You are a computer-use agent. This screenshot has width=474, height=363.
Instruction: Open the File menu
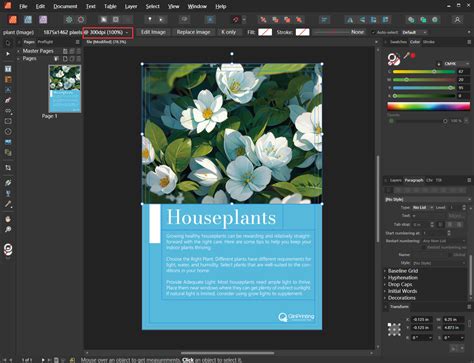click(23, 6)
